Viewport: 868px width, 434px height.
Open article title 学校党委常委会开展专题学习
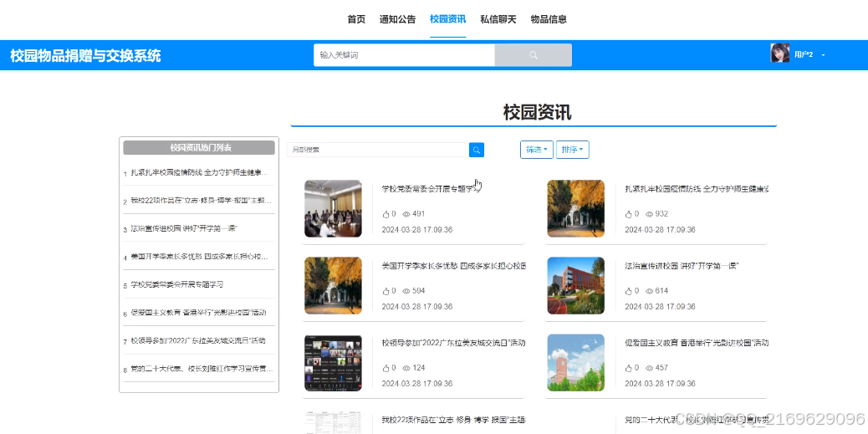point(430,189)
